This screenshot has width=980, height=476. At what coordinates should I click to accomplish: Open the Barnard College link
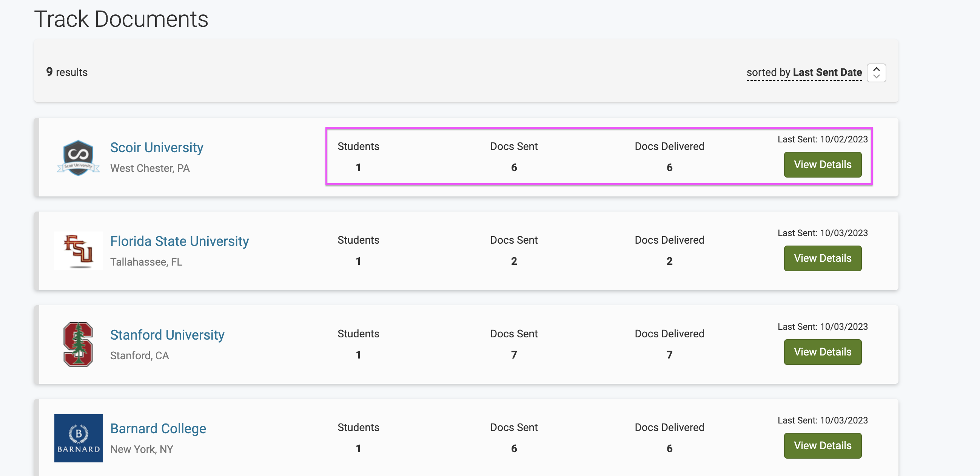[158, 428]
